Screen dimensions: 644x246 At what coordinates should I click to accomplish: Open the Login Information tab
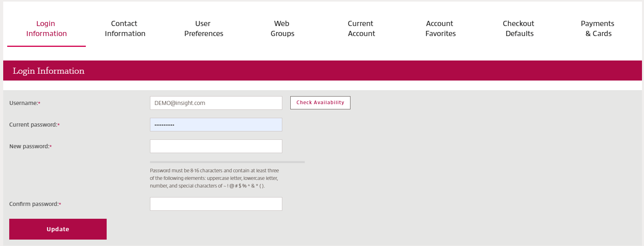46,28
